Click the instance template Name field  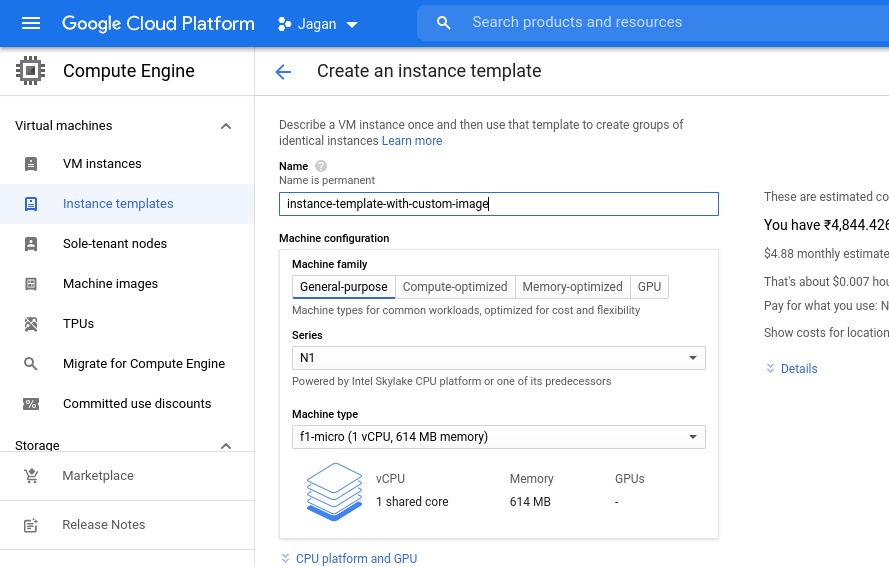(499, 204)
